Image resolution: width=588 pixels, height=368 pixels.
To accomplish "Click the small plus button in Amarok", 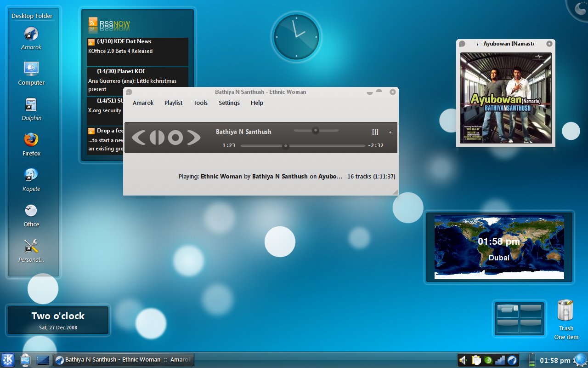I will click(390, 132).
